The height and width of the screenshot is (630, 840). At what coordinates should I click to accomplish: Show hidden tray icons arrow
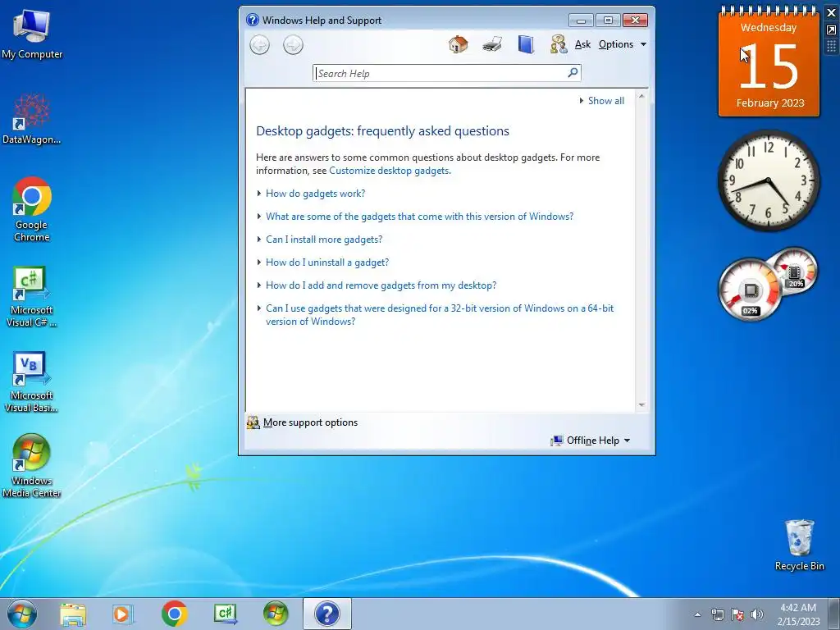tap(697, 614)
